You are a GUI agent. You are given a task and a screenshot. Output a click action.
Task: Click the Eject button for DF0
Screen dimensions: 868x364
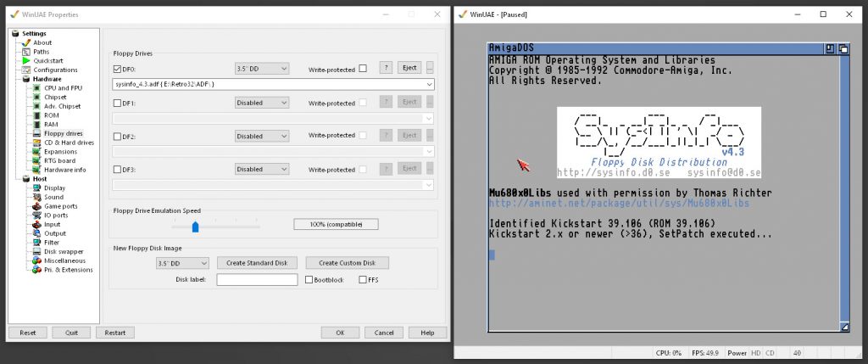click(409, 68)
